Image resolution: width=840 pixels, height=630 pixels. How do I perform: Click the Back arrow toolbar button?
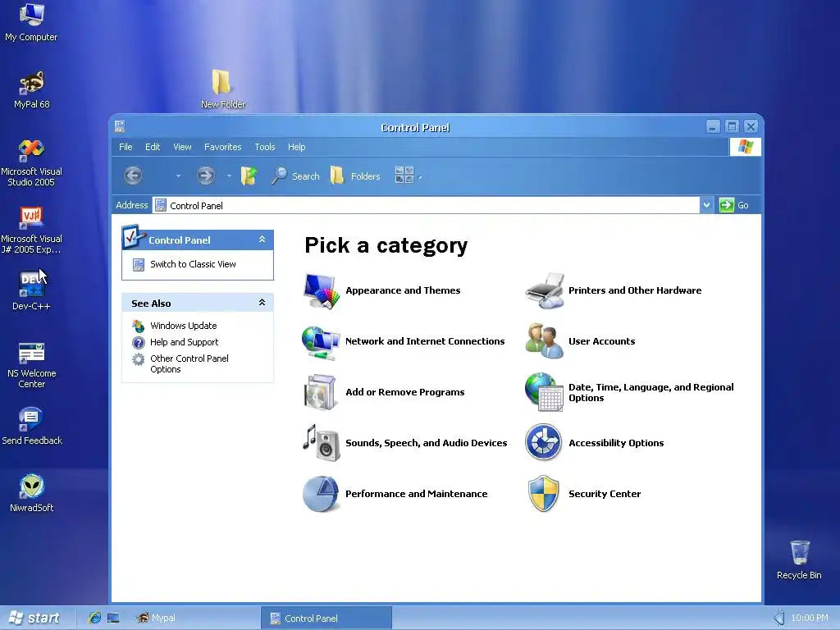[x=133, y=176]
